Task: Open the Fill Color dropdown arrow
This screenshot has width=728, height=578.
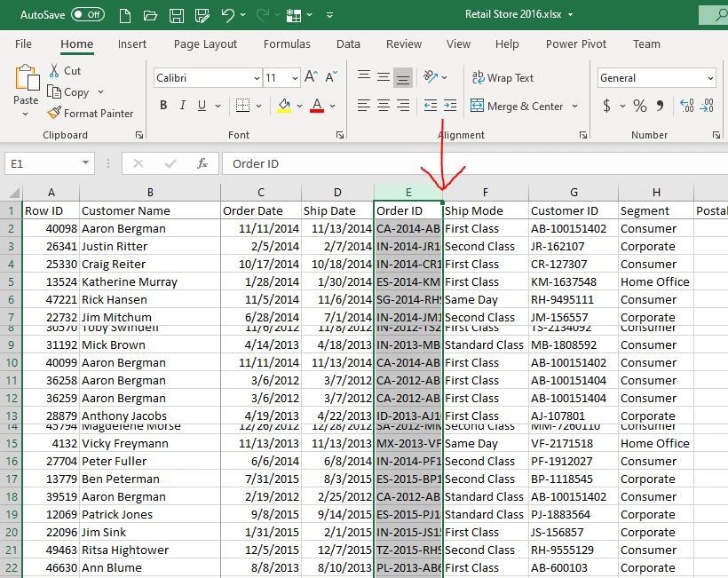Action: tap(301, 105)
